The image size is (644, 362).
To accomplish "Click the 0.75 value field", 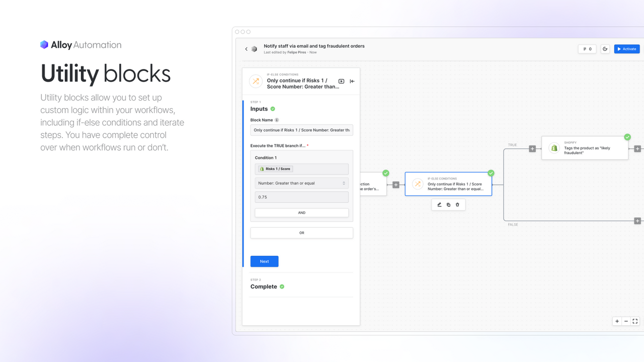I will pyautogui.click(x=301, y=197).
